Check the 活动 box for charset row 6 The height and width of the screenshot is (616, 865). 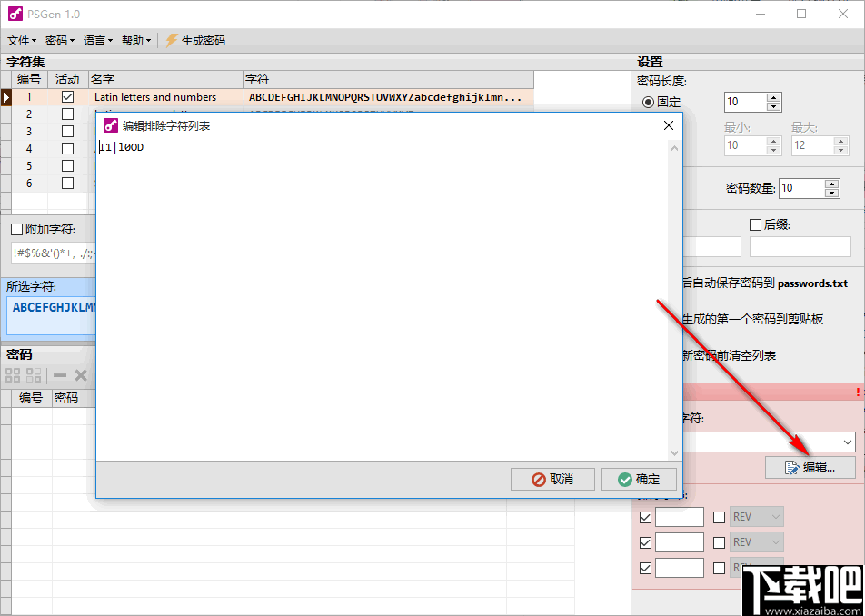pos(68,184)
